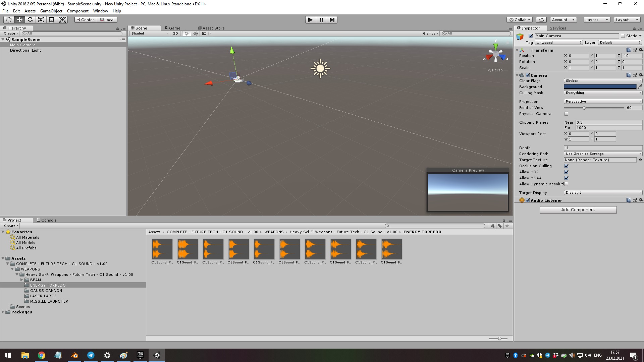Click the Account manager icon

point(563,19)
